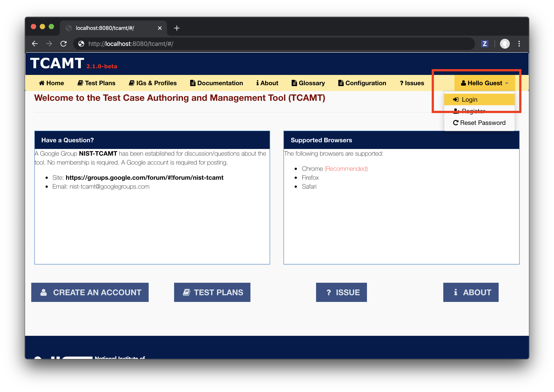The image size is (554, 392).
Task: Click the Zotero extension icon
Action: [x=484, y=44]
